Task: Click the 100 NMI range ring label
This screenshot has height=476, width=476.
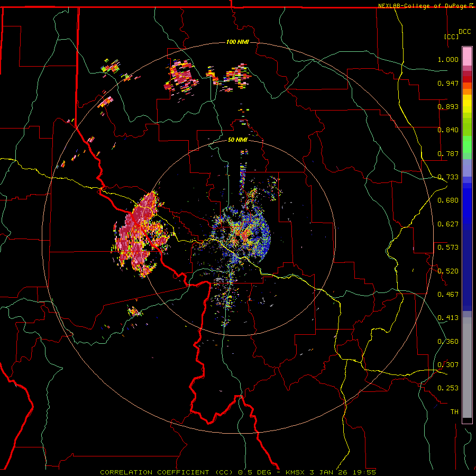Action: (x=237, y=42)
